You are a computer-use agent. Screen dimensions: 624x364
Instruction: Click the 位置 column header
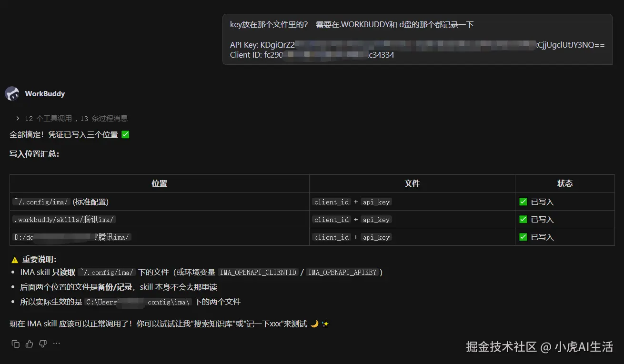(160, 183)
